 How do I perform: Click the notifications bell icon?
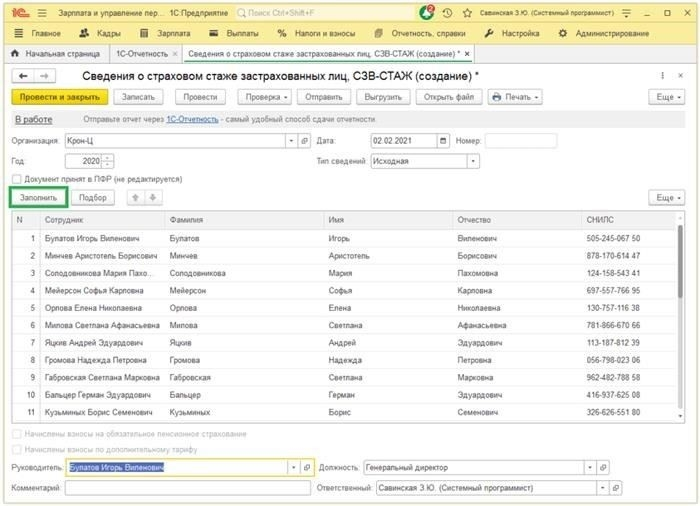pos(426,13)
